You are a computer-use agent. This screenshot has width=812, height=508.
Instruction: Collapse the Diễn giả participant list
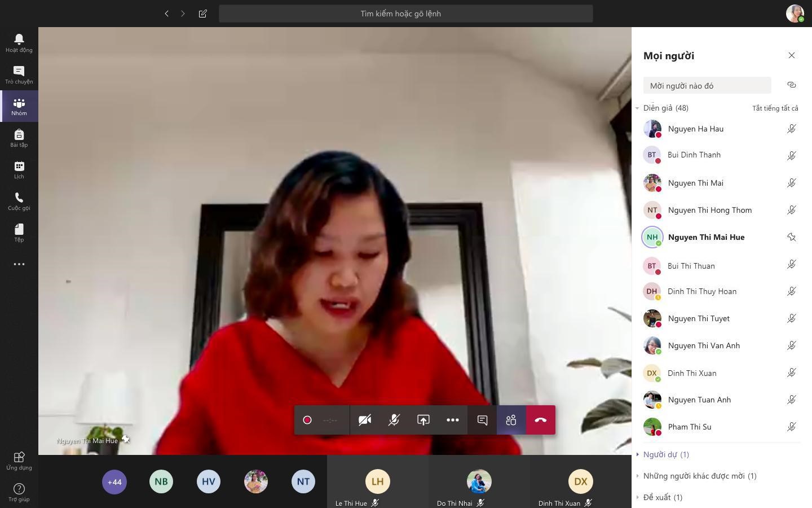[637, 108]
